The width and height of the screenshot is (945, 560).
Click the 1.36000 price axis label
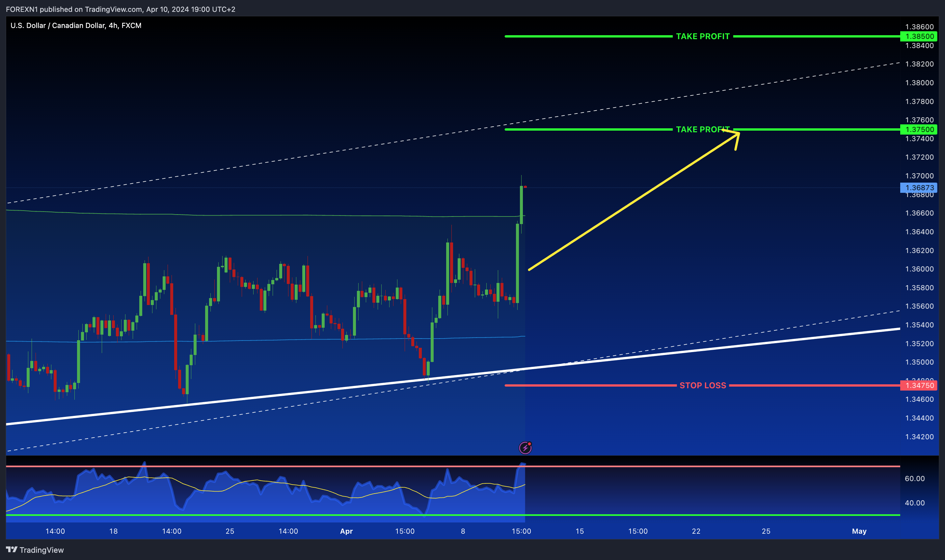tap(919, 269)
